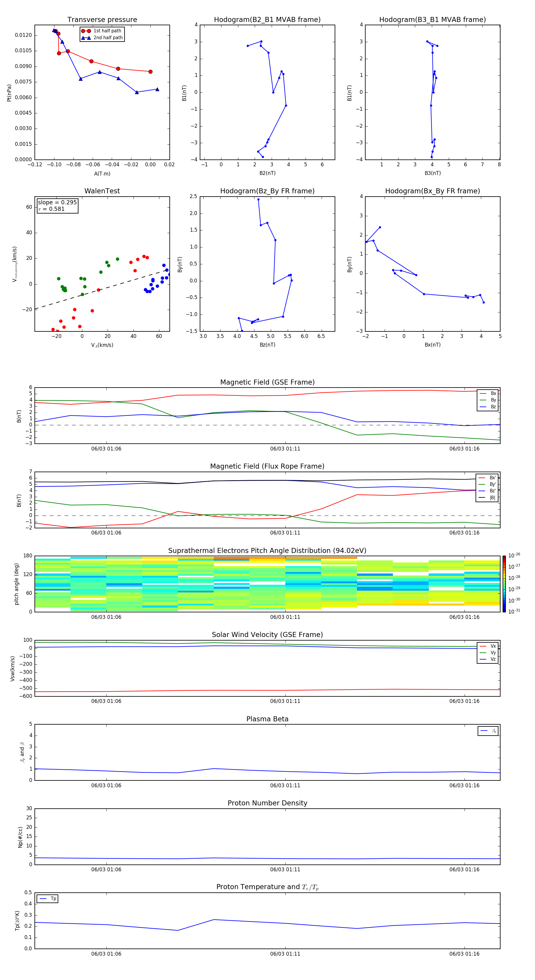Click the '1st half path' legend entry

(102, 31)
